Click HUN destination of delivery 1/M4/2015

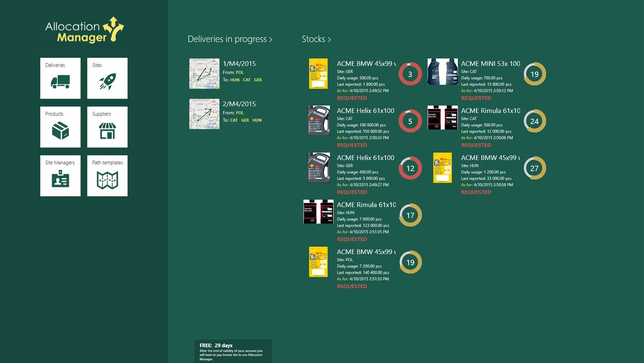235,80
